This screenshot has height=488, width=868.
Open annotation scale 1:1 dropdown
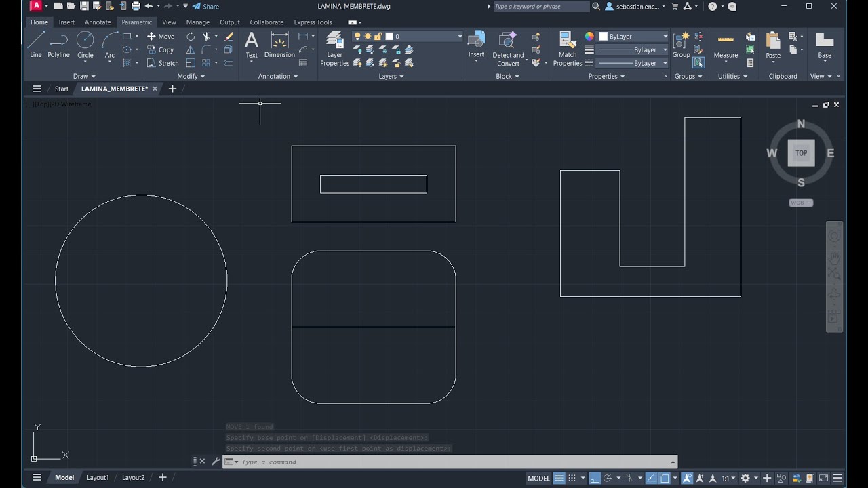click(728, 478)
